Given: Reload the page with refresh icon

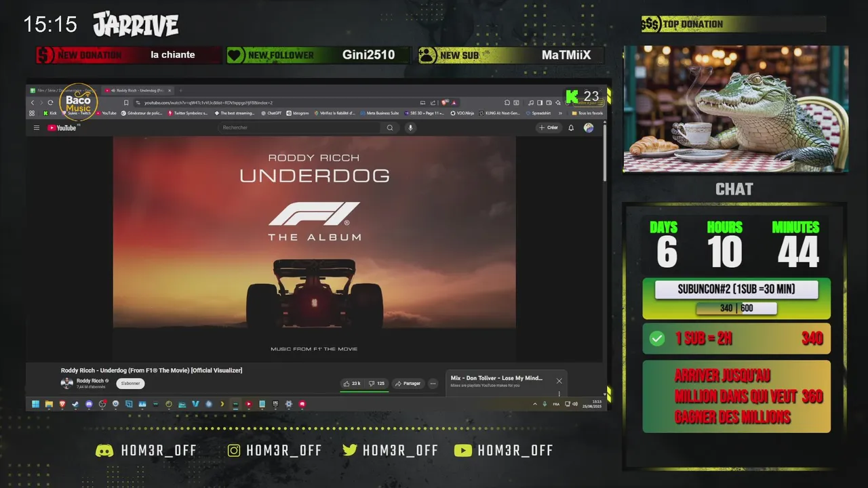Looking at the screenshot, I should pos(50,102).
